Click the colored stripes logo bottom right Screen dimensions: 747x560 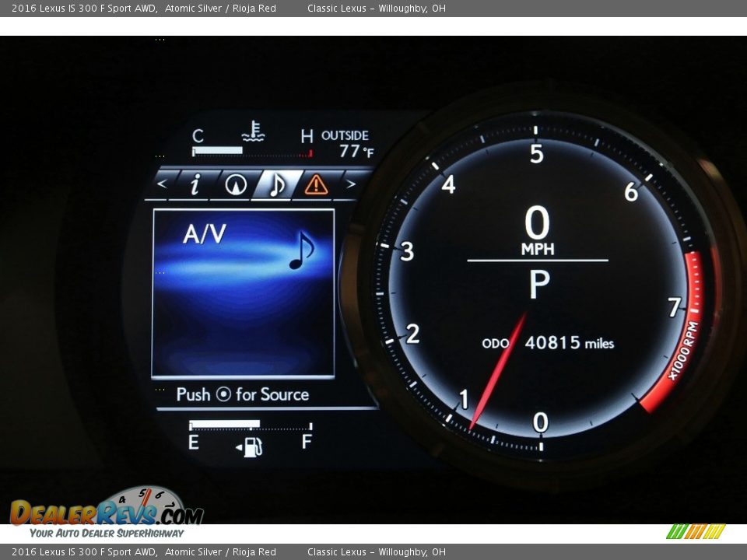click(x=696, y=531)
